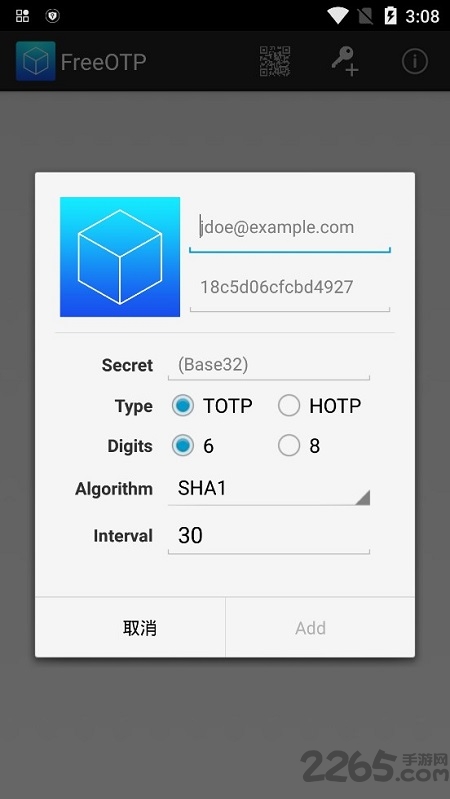Focus the Secret Base32 input field
450x799 pixels.
click(x=269, y=366)
